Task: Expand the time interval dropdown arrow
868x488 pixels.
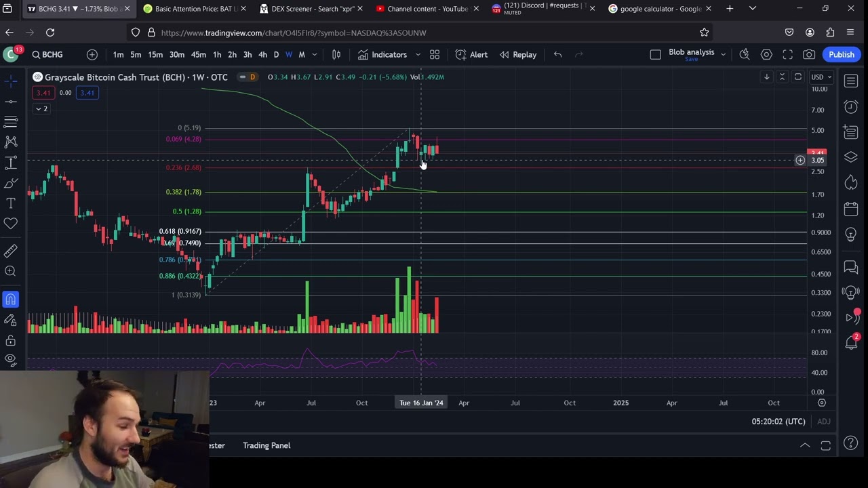Action: [314, 55]
